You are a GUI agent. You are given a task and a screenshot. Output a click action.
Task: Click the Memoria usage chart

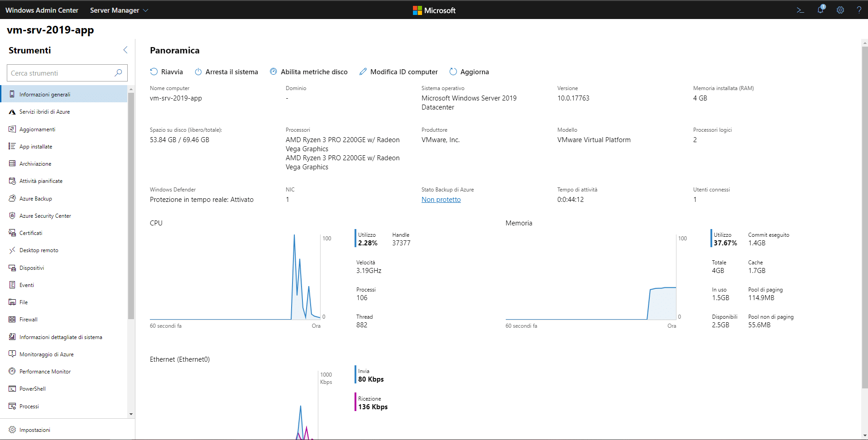click(x=591, y=277)
